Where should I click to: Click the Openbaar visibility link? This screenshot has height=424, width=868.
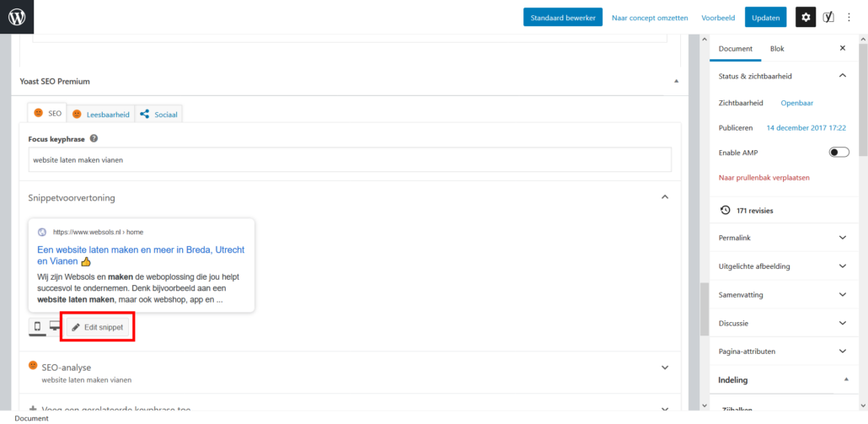click(x=796, y=103)
